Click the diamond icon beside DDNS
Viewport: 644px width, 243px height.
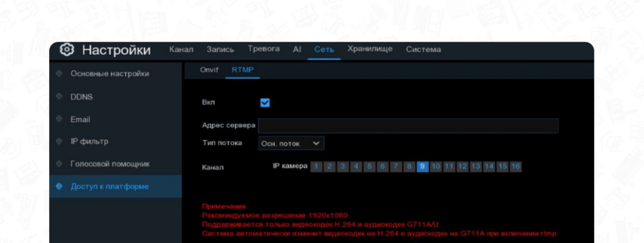click(59, 96)
